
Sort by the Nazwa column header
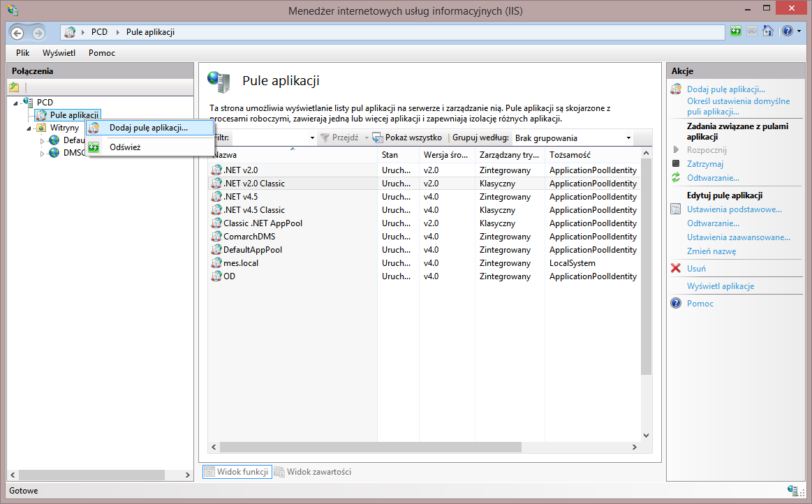[x=293, y=155]
